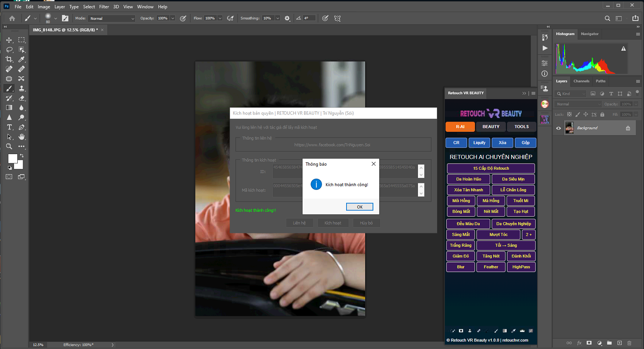Select the History Brush tool

pyautogui.click(x=9, y=98)
